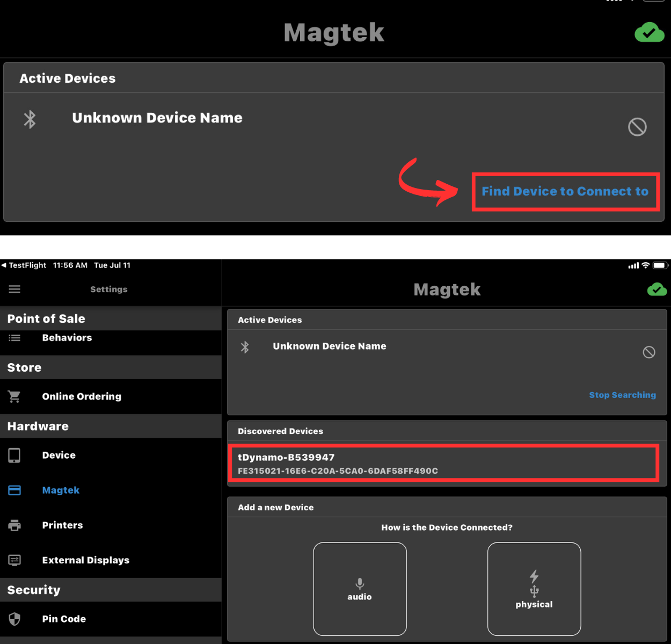This screenshot has width=671, height=644.
Task: Click the cellular signal bars icon
Action: [633, 265]
